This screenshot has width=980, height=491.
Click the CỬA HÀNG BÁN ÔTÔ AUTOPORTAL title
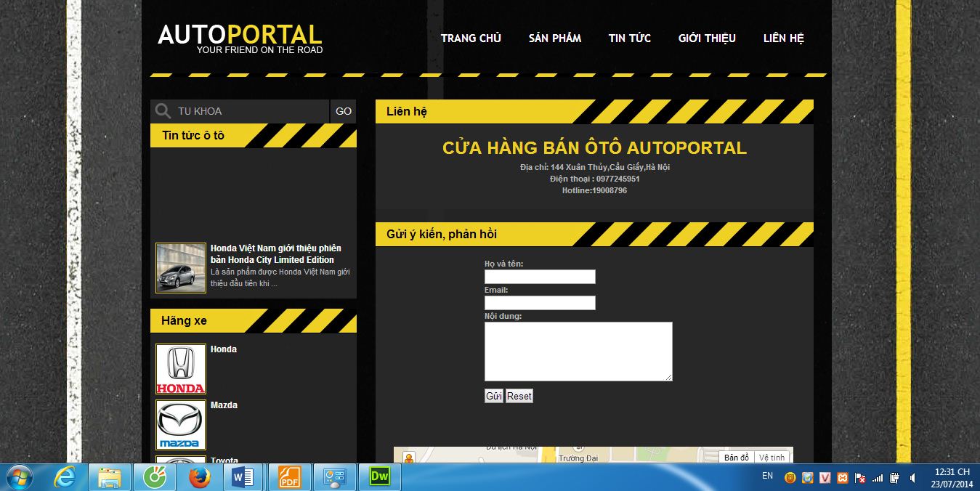[x=594, y=148]
